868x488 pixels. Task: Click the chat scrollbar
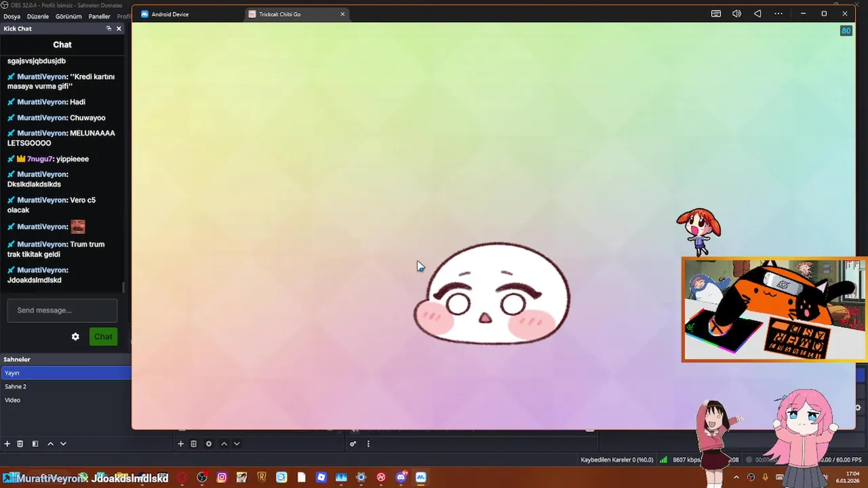point(123,287)
